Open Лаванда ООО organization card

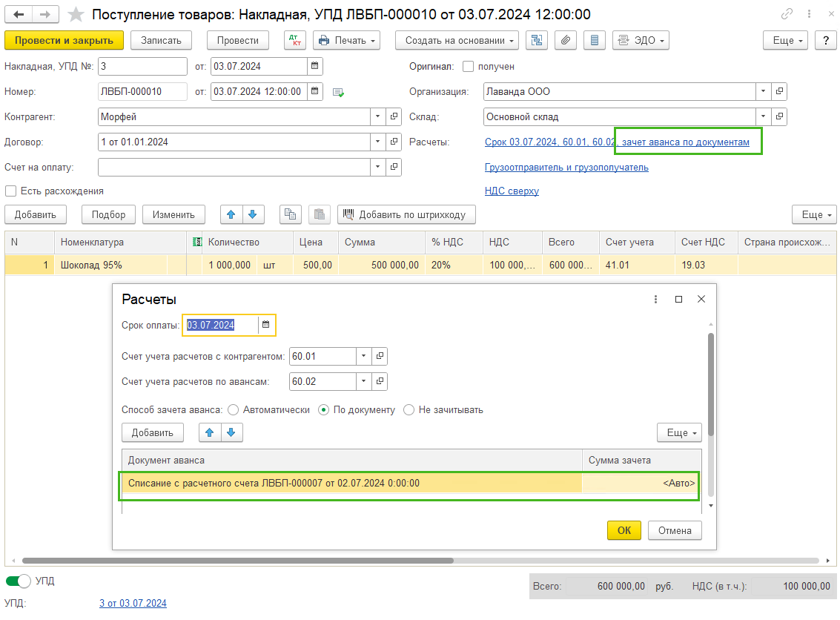click(779, 91)
